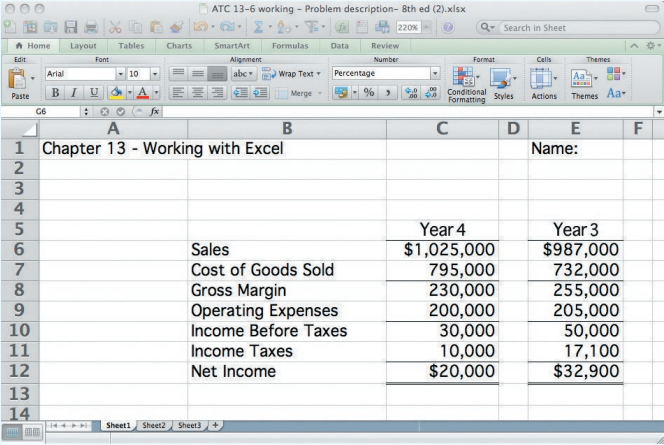
Task: Click the Format Painter brush icon
Action: coord(175,27)
